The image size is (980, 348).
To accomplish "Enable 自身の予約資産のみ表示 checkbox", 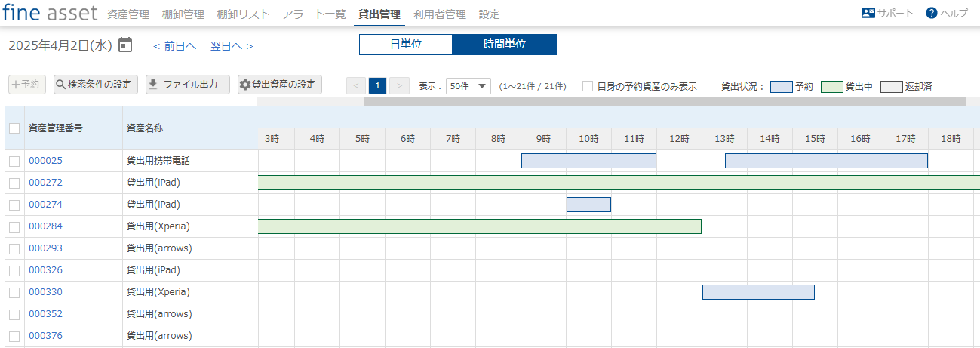I will click(x=588, y=86).
